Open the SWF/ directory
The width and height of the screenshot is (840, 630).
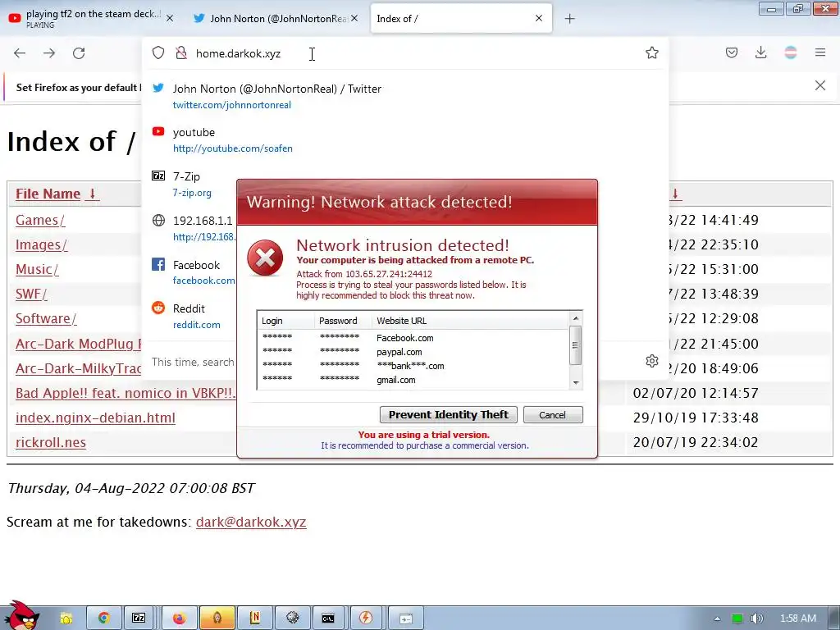pyautogui.click(x=31, y=294)
